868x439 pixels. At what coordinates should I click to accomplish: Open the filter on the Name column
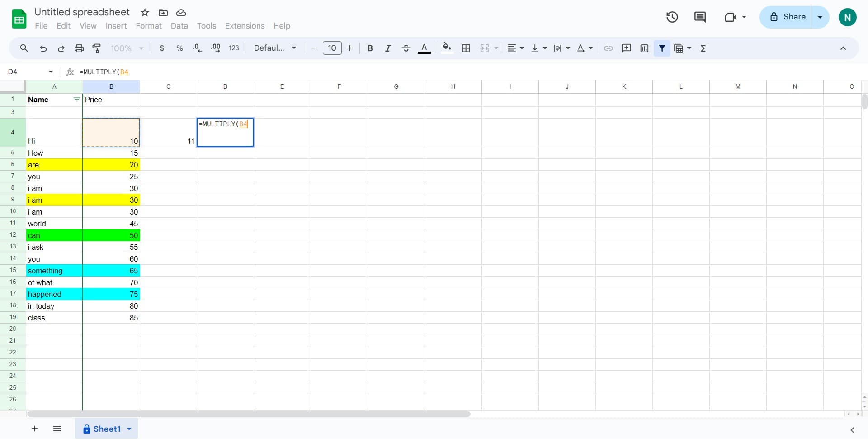[76, 100]
